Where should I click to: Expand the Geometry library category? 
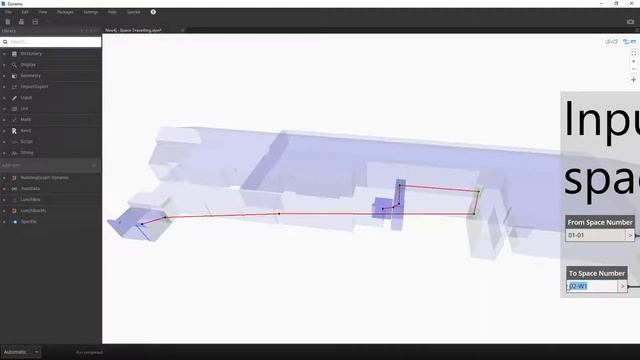coord(4,76)
